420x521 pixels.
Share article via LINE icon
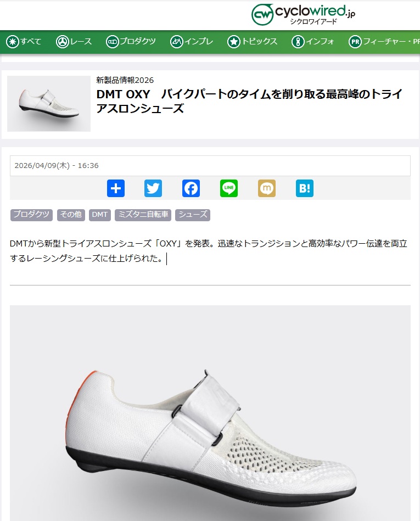coord(229,188)
